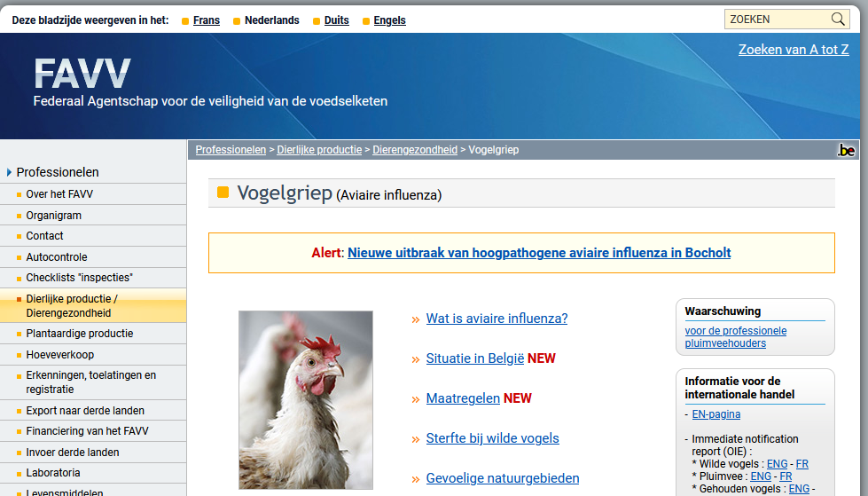This screenshot has width=868, height=496.
Task: Open Situatie in België link
Action: pos(475,358)
